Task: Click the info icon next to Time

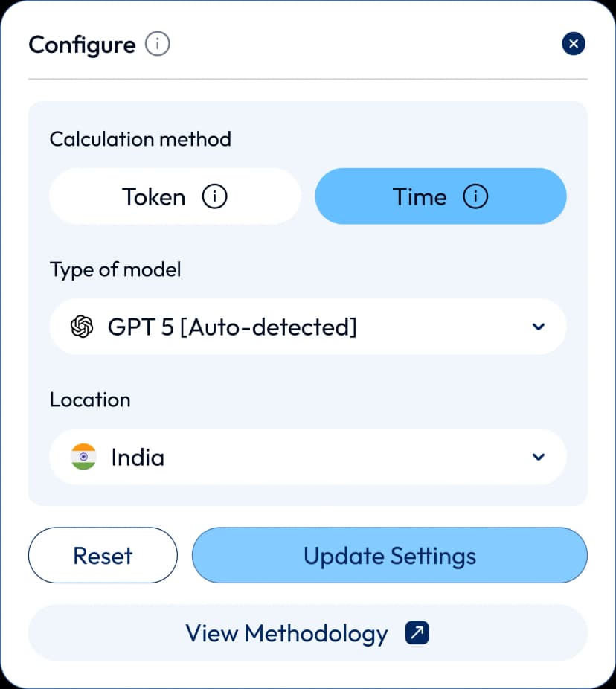Action: point(475,196)
